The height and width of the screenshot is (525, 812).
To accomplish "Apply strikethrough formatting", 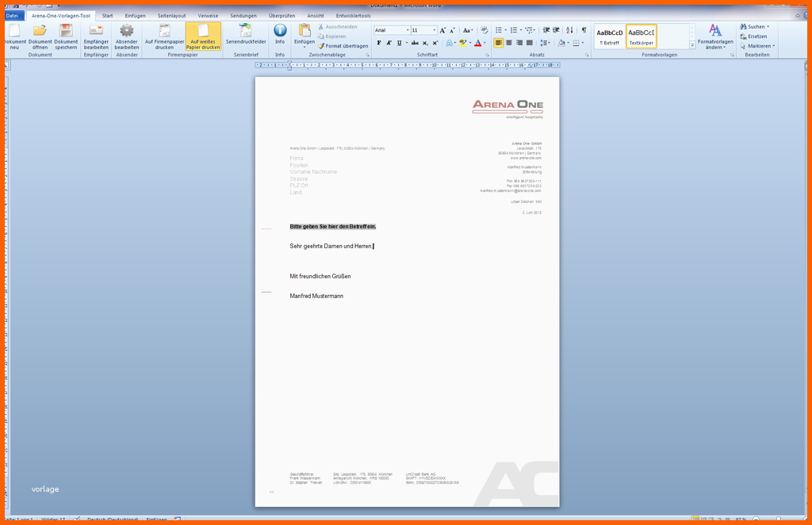I will point(415,43).
